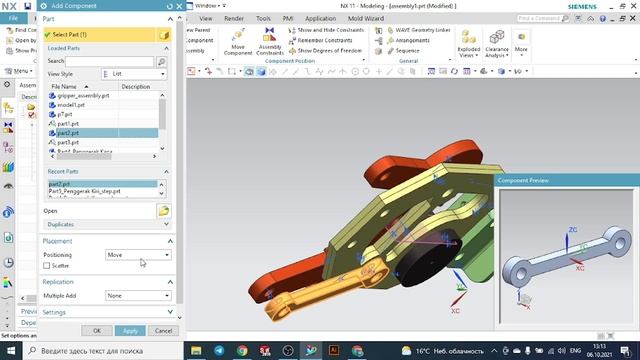This screenshot has width=640, height=360.
Task: Click the Cancel button
Action: pos(163,331)
